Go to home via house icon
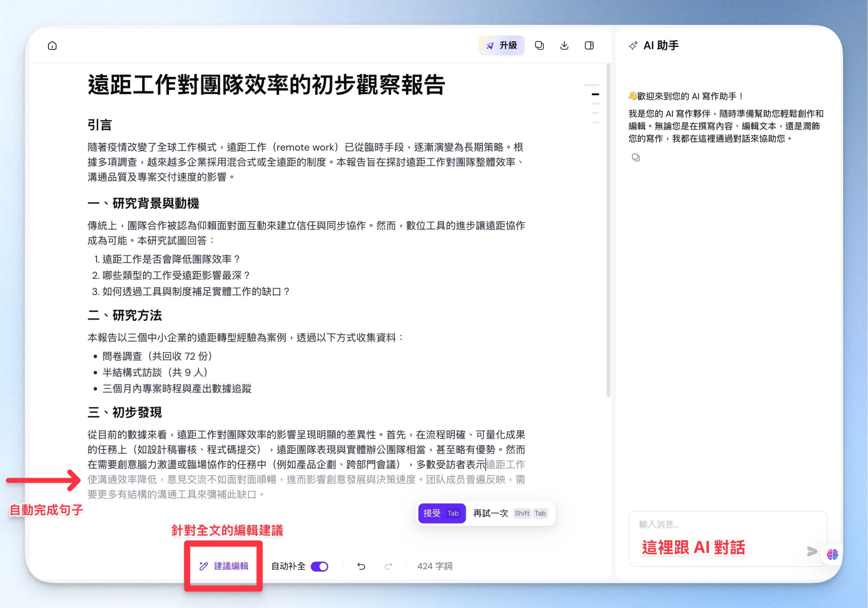Screen dimensions: 868x608 tap(52, 46)
